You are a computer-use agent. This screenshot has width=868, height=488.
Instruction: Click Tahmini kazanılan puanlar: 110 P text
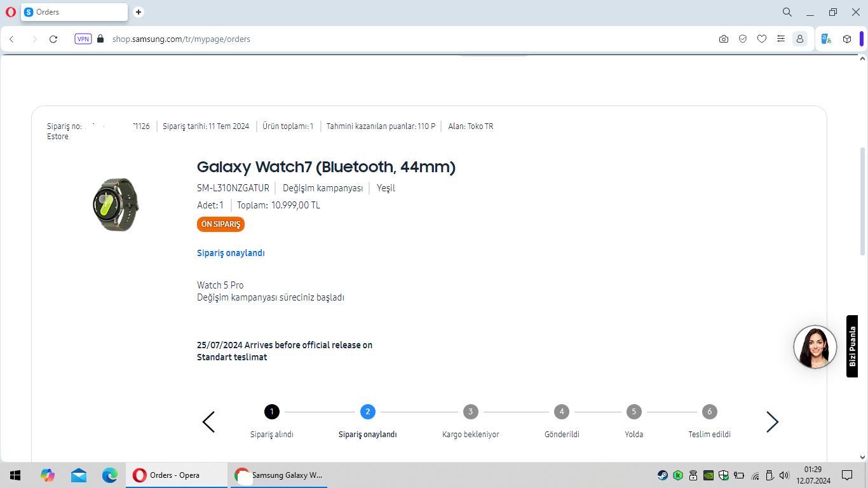(x=381, y=126)
